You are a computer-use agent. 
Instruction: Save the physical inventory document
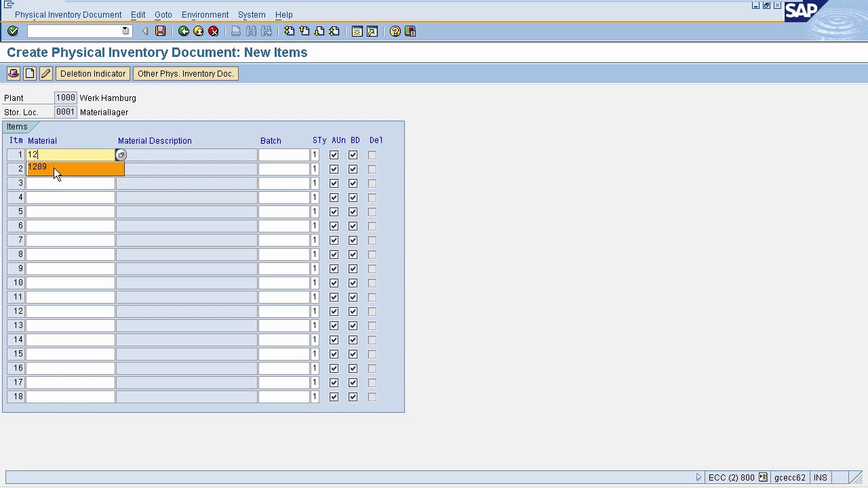click(x=161, y=31)
